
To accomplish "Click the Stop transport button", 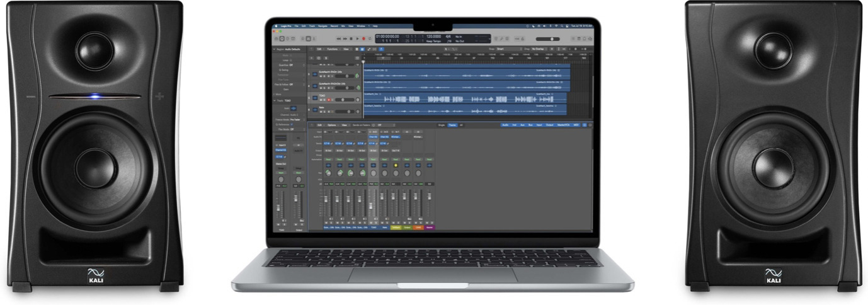I will (x=351, y=38).
